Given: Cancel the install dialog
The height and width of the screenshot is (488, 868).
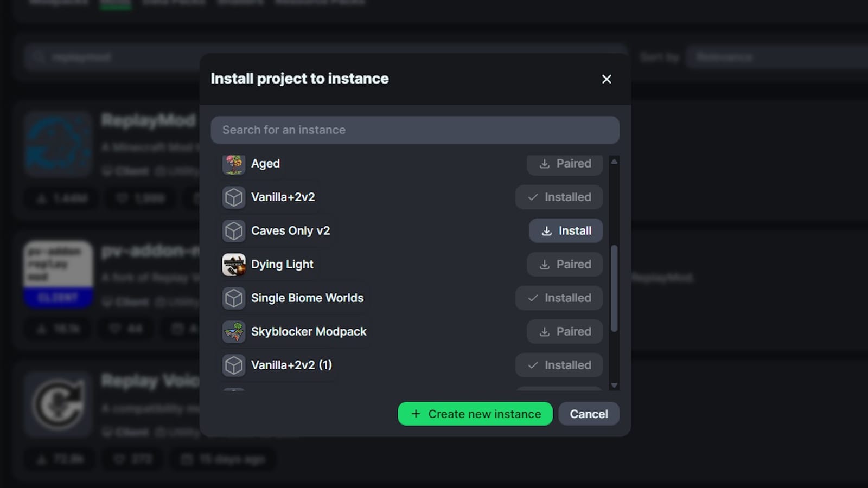Looking at the screenshot, I should coord(589,414).
